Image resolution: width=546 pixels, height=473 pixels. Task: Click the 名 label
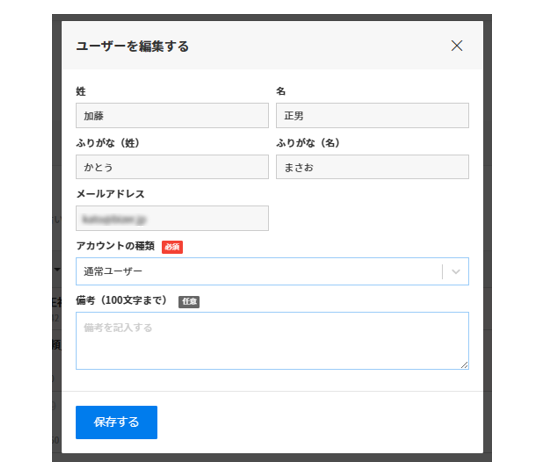tap(281, 91)
